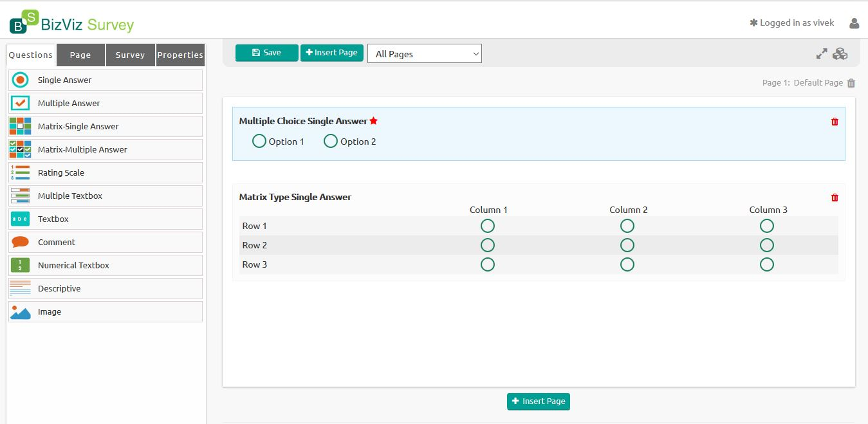The height and width of the screenshot is (424, 868).
Task: Click the Image question type icon
Action: click(21, 312)
